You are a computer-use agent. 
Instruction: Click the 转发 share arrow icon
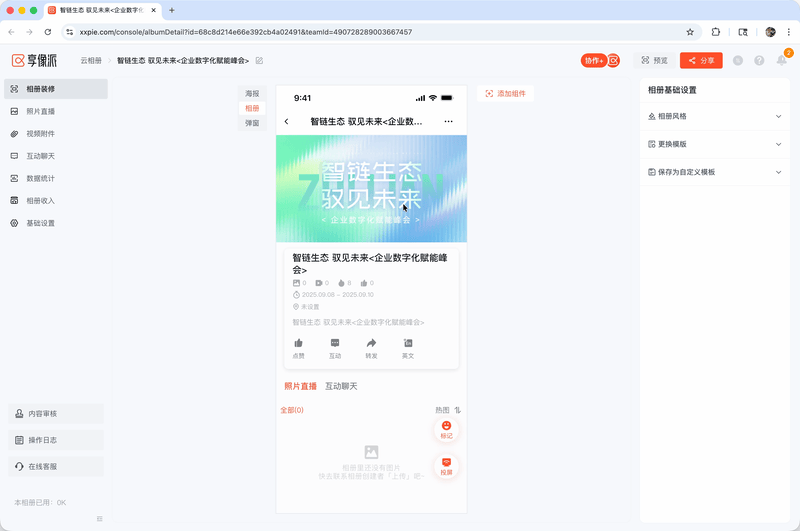click(x=371, y=343)
